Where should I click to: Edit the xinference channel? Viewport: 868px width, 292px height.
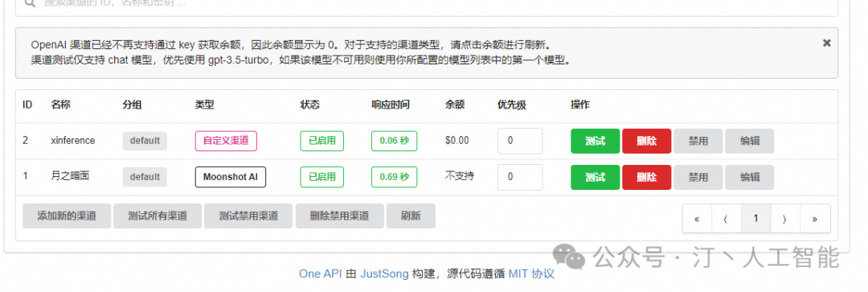point(750,141)
